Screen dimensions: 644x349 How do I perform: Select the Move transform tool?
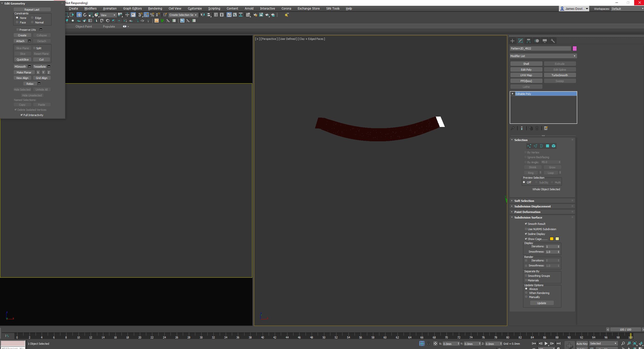pos(79,15)
